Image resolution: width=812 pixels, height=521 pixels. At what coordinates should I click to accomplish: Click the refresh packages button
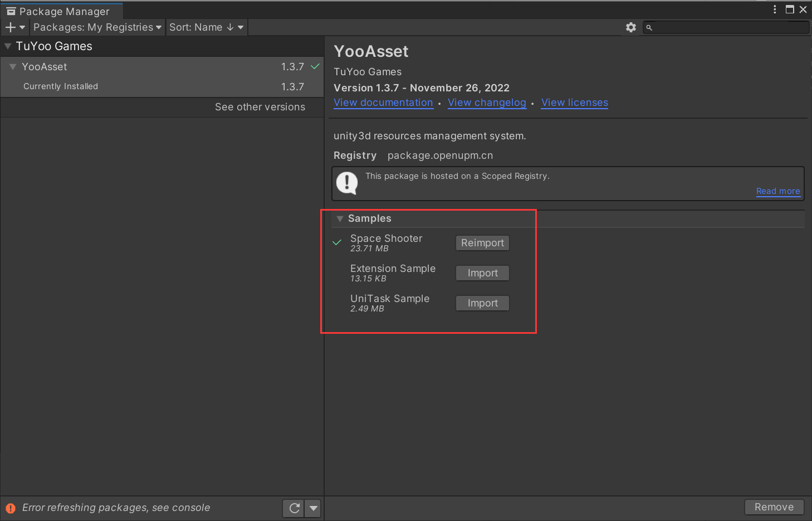coord(294,508)
